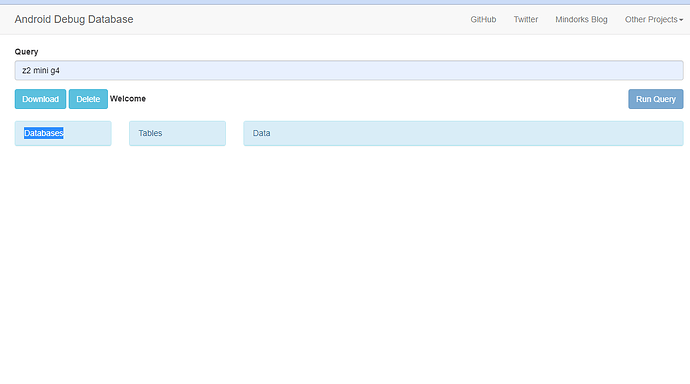Focus the Query input field
This screenshot has height=384, width=690.
click(349, 70)
